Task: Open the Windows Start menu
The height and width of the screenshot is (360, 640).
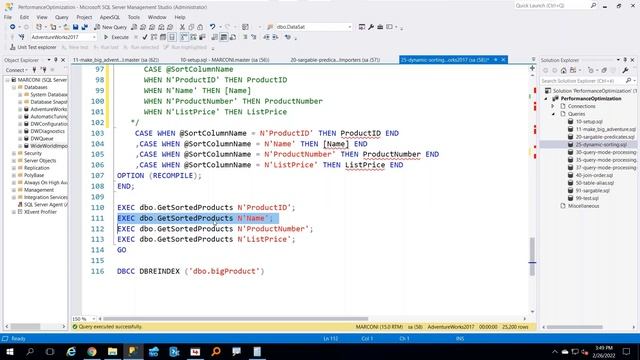Action: (x=9, y=351)
